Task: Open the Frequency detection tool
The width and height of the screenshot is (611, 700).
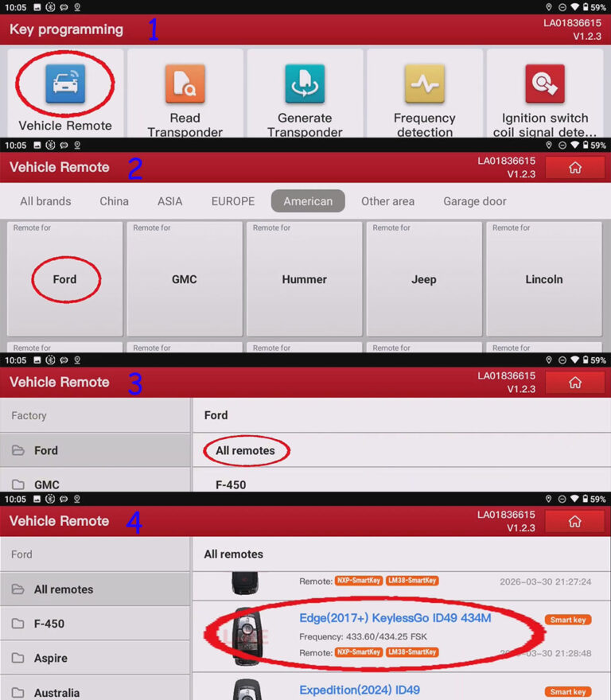Action: 424,84
